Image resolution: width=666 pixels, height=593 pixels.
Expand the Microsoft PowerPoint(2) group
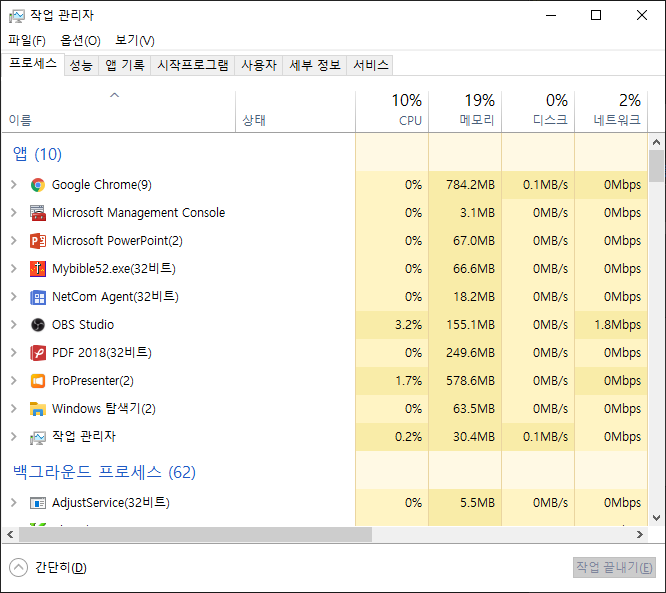(14, 240)
